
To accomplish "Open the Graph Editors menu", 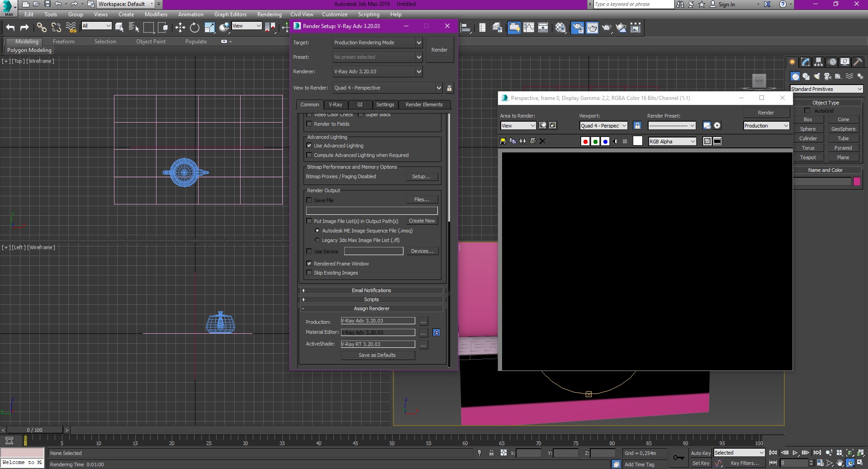I will pos(230,14).
